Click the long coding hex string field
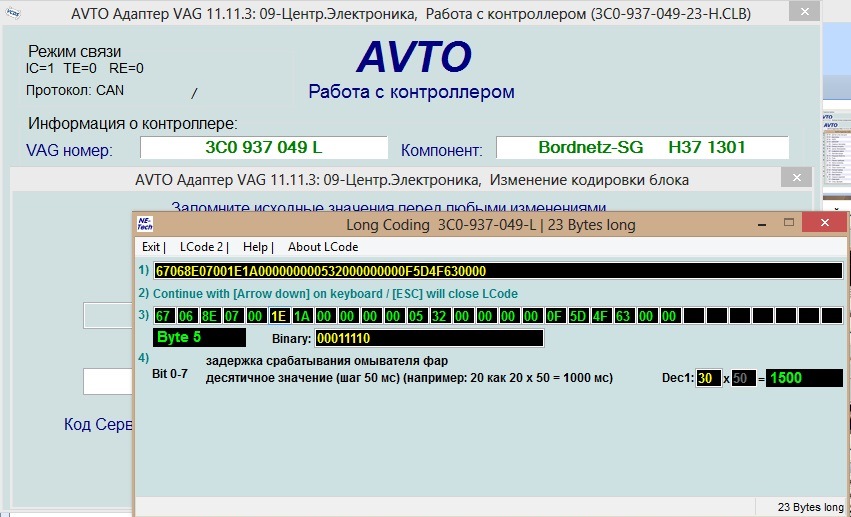 click(x=498, y=271)
